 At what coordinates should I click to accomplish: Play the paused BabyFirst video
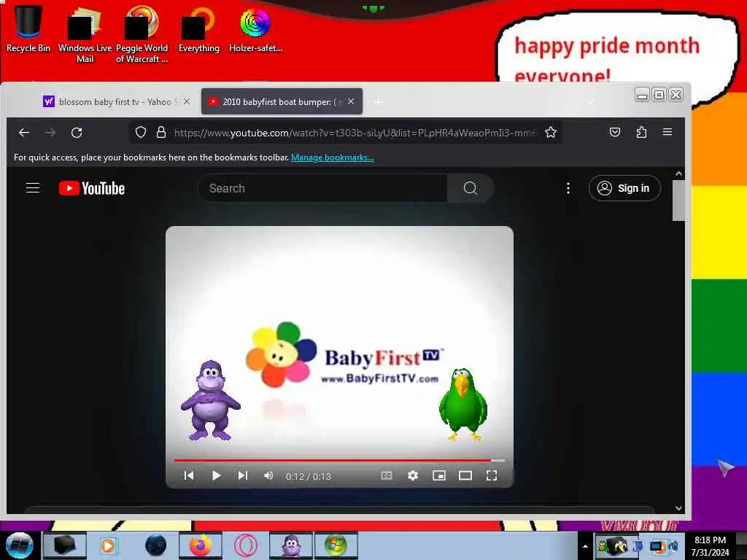click(216, 475)
